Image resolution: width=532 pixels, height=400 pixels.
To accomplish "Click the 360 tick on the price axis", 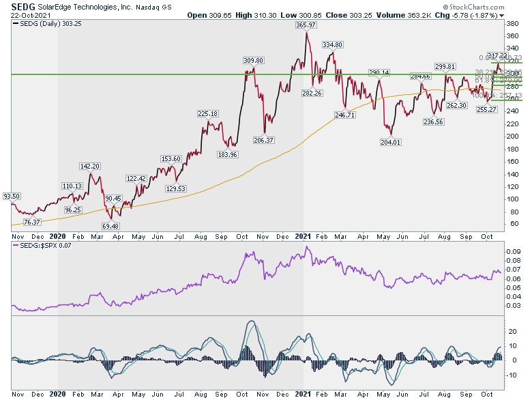I will (x=512, y=36).
